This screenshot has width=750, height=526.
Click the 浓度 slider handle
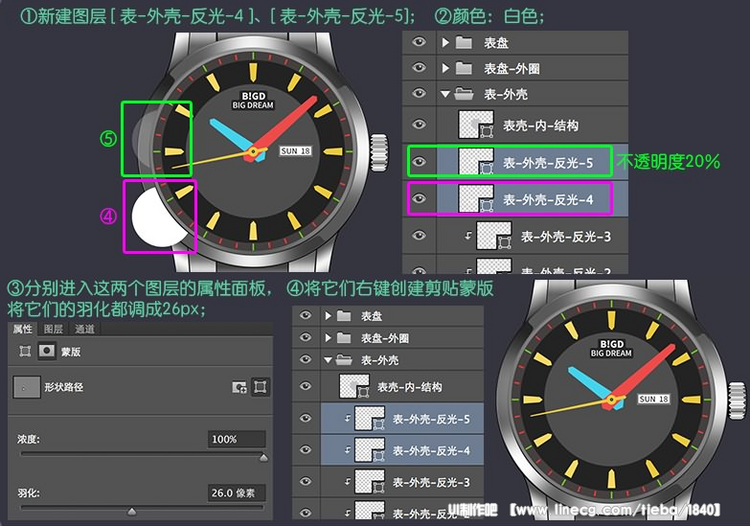(x=264, y=458)
